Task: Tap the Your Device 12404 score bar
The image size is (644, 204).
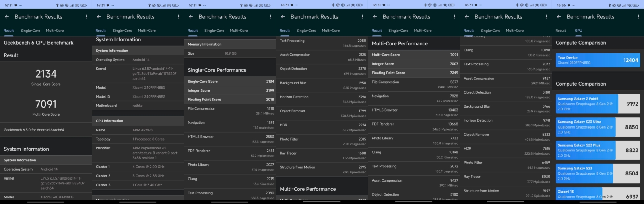Action: (598, 60)
